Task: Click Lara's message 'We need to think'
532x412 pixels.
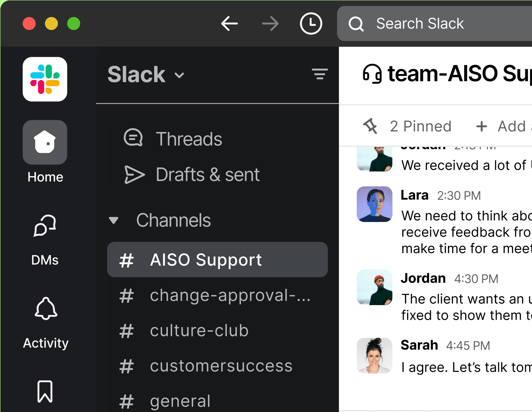Action: pos(466,232)
